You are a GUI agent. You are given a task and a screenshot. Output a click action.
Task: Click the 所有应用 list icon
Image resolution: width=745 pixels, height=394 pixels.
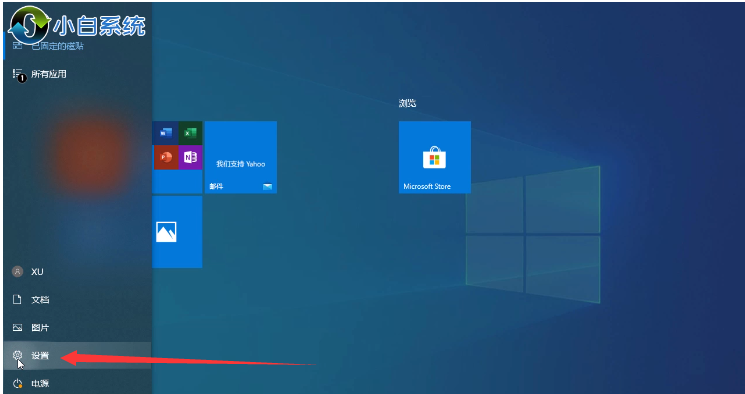point(19,74)
